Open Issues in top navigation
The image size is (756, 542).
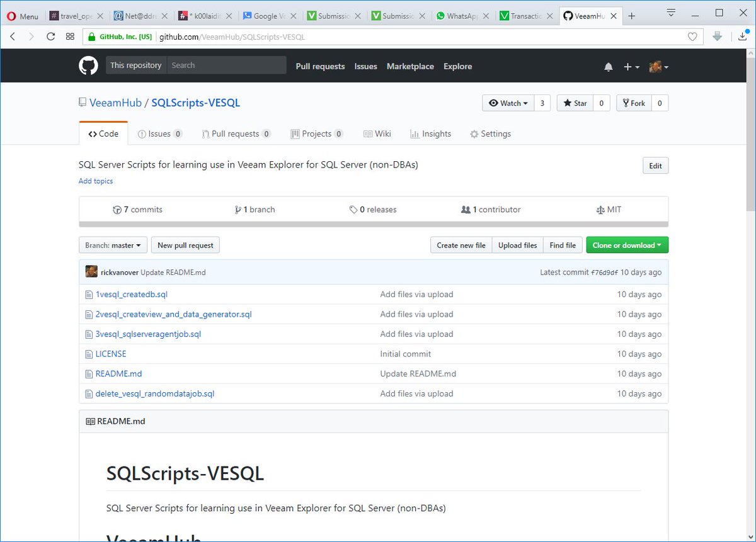(x=365, y=66)
